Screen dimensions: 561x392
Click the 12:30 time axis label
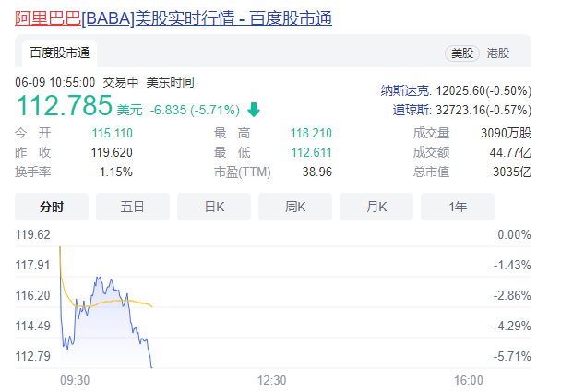click(272, 380)
